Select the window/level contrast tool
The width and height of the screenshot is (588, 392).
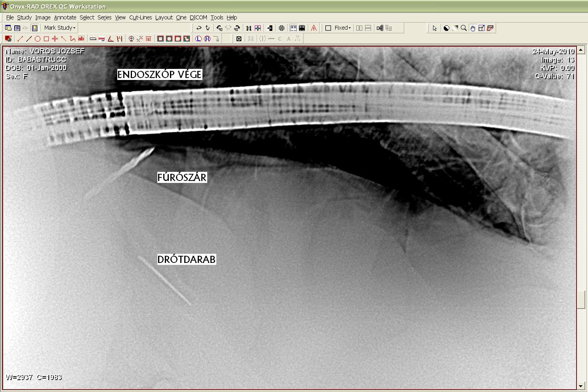[x=446, y=28]
